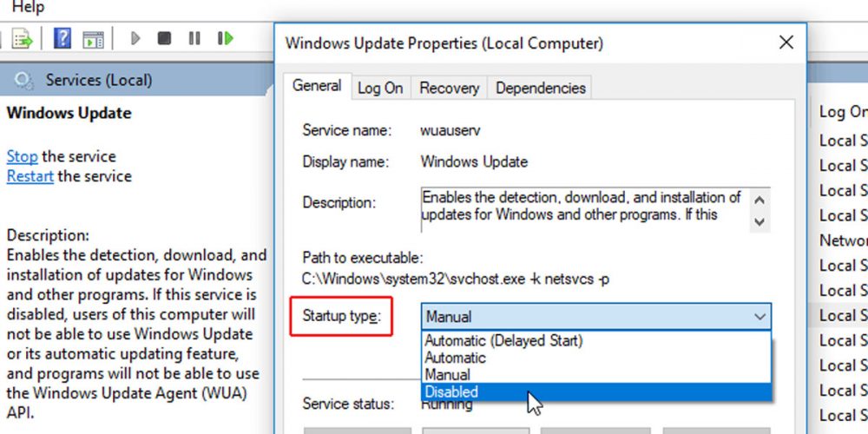Click the Restart the service link

(30, 176)
